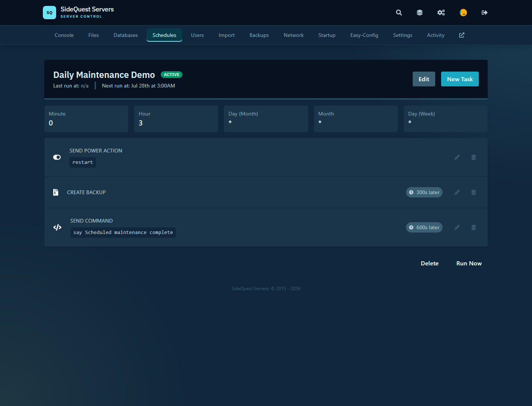Screen dimensions: 532x406
Task: Click the 'restart' code label
Action: point(83,162)
